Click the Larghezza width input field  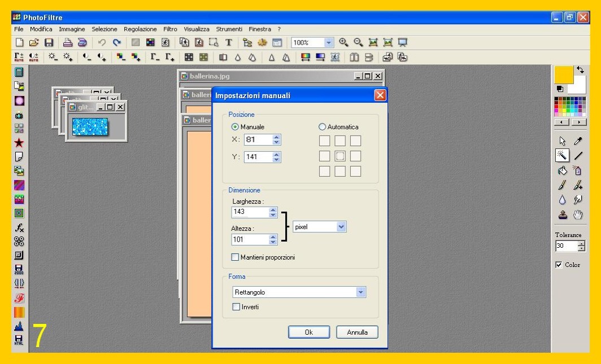(x=249, y=212)
